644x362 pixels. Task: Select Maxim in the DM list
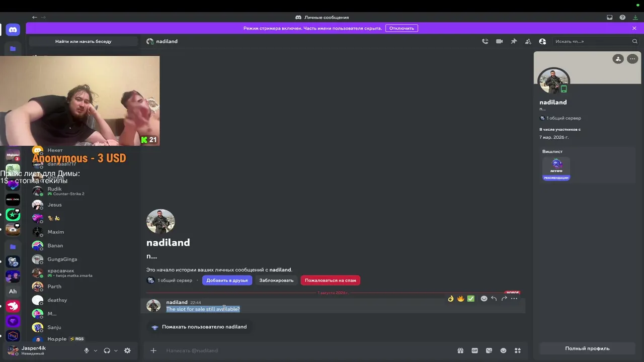[83, 232]
